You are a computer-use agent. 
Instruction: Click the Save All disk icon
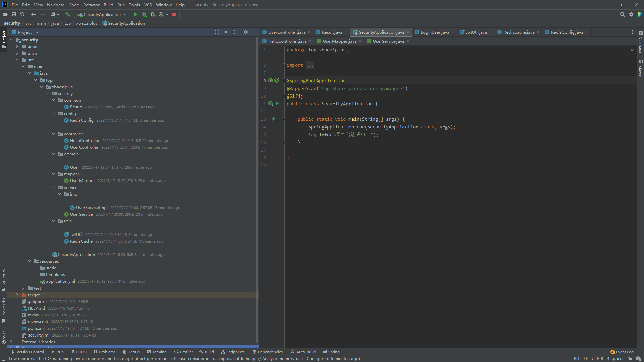pos(14,14)
